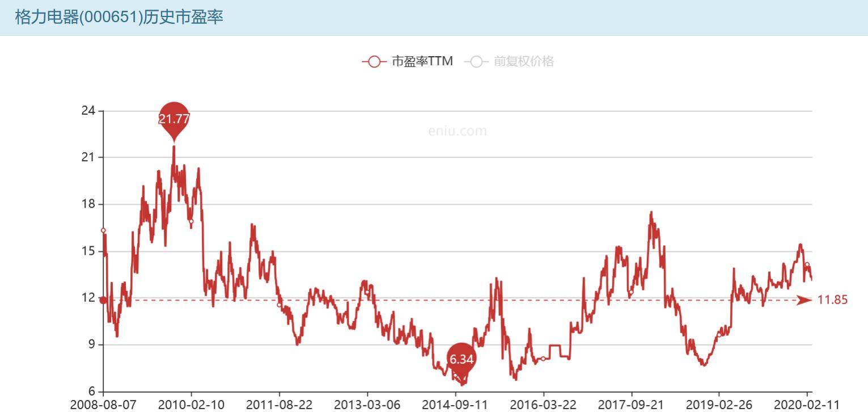Click the y-axis label 15
Viewport: 868px width, 412px height.
click(88, 251)
